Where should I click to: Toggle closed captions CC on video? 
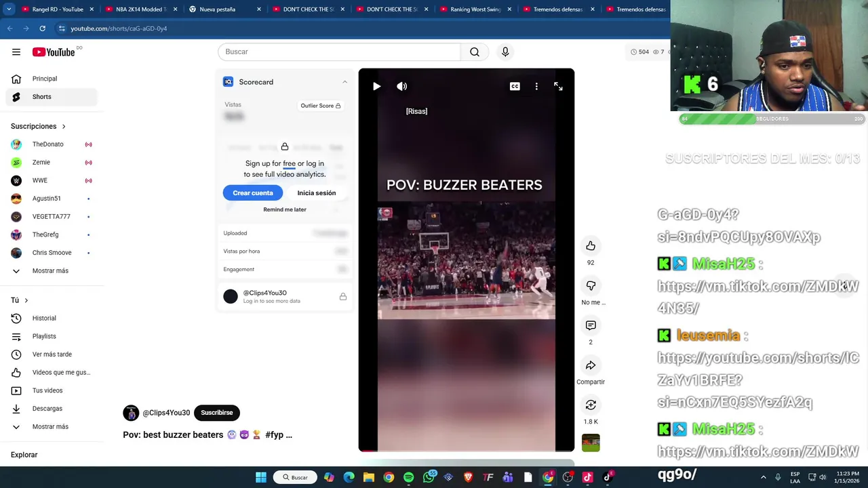pyautogui.click(x=515, y=87)
